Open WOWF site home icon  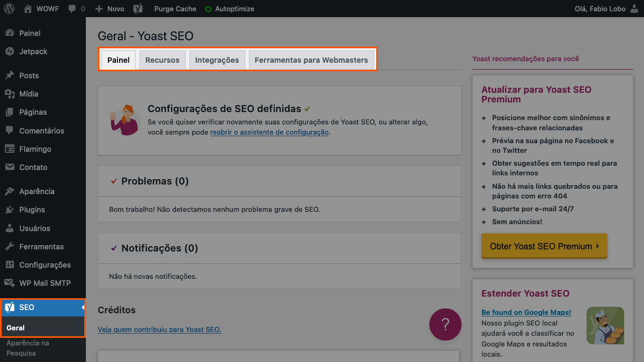(28, 9)
